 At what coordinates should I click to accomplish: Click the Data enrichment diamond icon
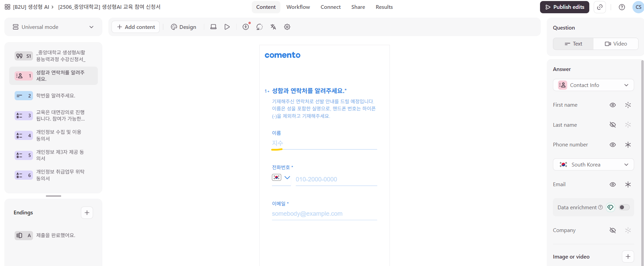pos(610,207)
